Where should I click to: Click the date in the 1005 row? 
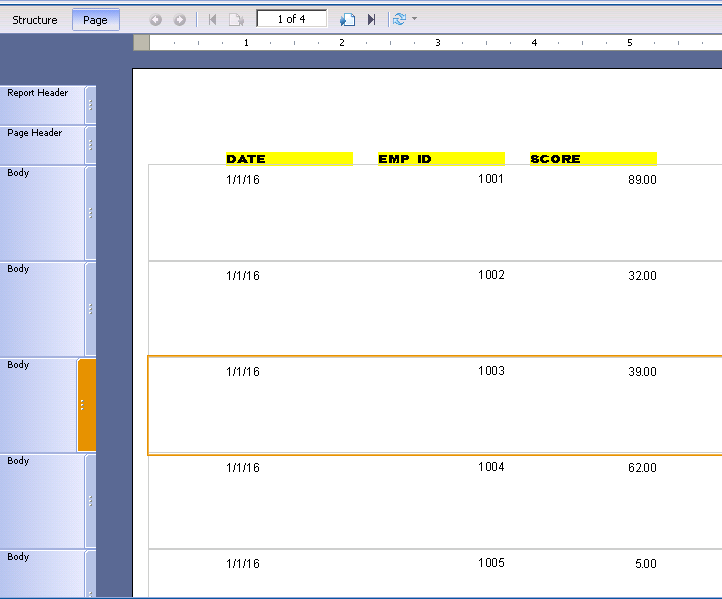click(x=243, y=564)
